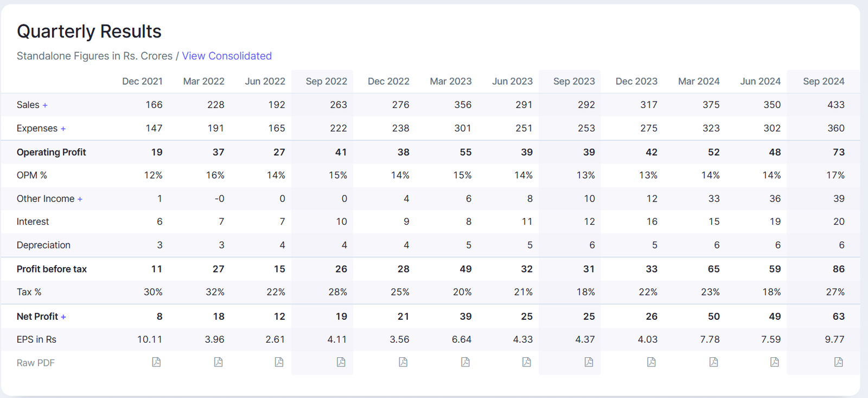Open Raw PDF for Mar 2023
This screenshot has height=398, width=868.
pos(465,362)
